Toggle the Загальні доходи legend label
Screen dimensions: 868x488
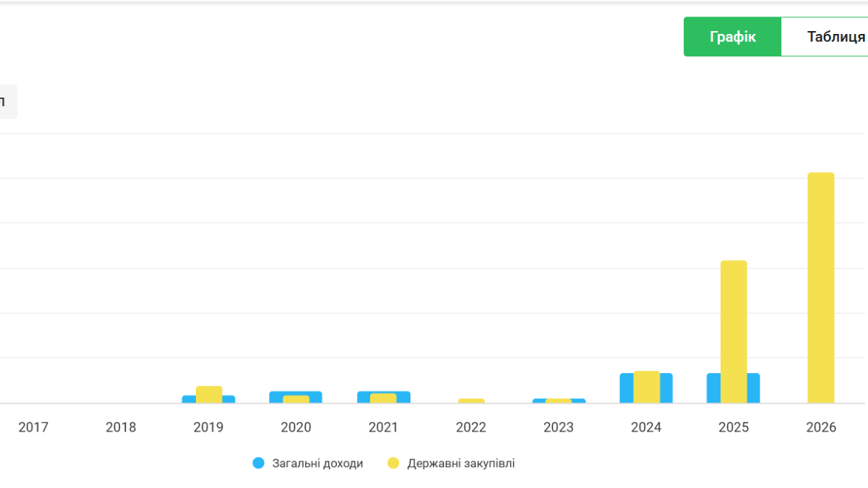tap(317, 463)
